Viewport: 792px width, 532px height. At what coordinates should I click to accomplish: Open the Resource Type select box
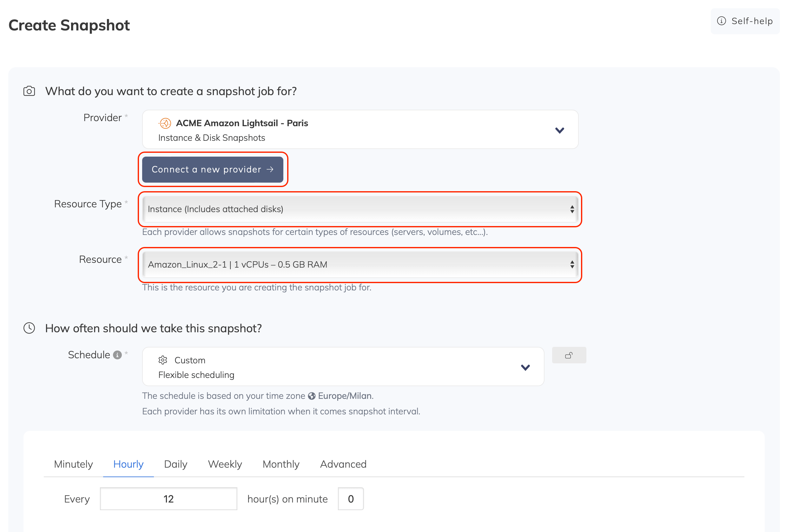[x=360, y=209]
